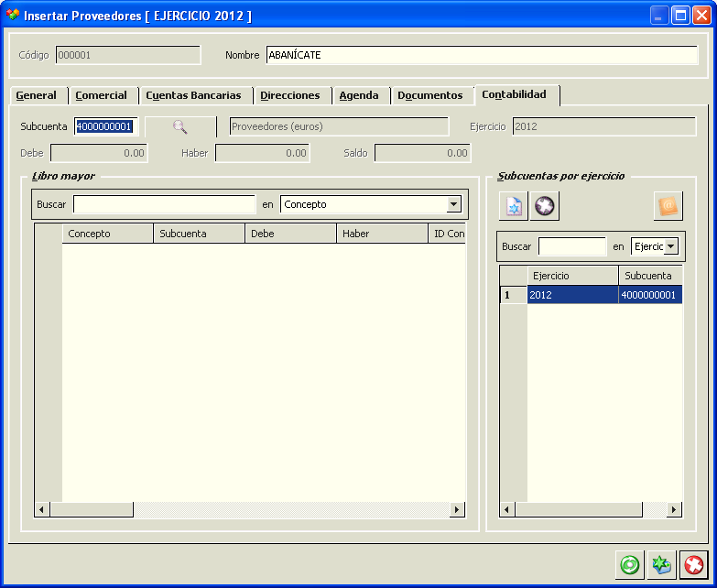The height and width of the screenshot is (588, 717).
Task: Click Libro mayor scrollbar left arrow
Action: [42, 509]
